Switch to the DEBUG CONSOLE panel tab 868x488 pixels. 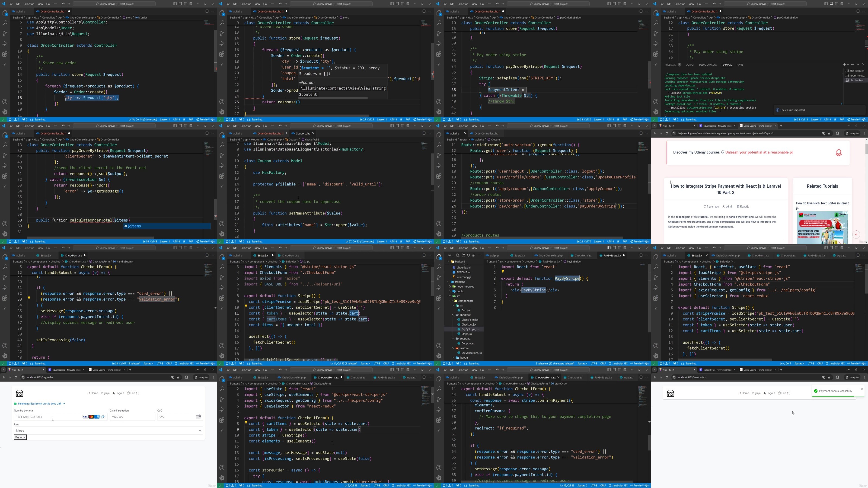coord(708,65)
